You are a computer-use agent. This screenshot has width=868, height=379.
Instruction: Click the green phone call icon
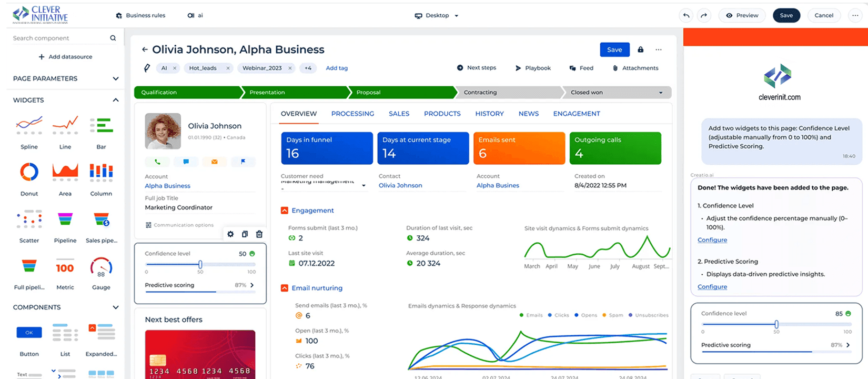(x=157, y=162)
